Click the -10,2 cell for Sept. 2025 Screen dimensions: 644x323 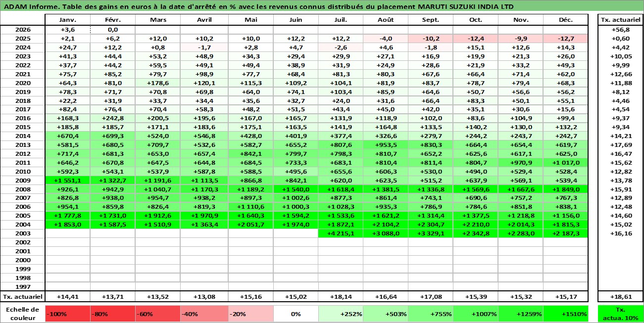431,39
